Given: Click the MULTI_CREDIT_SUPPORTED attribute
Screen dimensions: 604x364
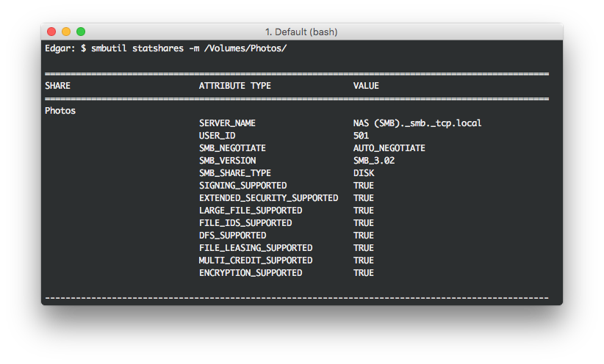Looking at the screenshot, I should 256,261.
